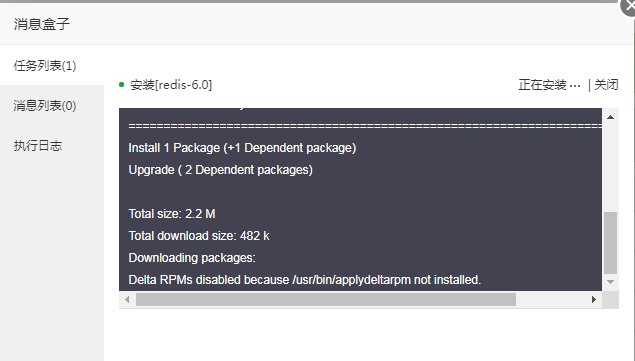Click the vertical scrollbar track above the thumb
The height and width of the screenshot is (361, 635).
click(610, 168)
